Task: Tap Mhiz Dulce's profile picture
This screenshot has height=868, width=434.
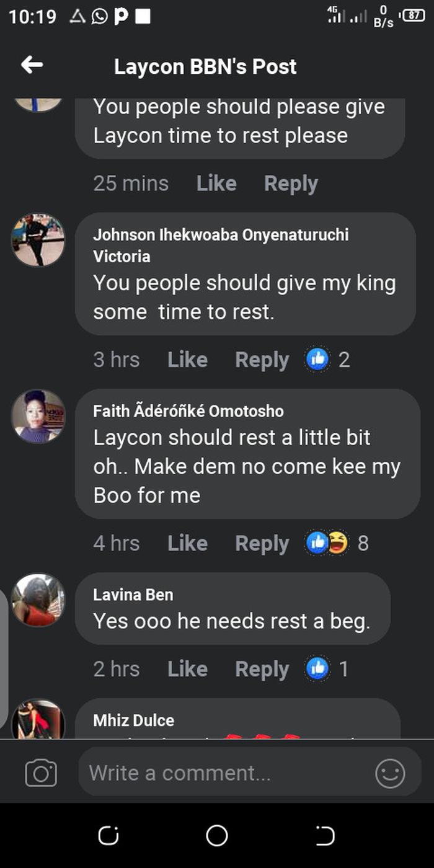Action: pyautogui.click(x=38, y=719)
